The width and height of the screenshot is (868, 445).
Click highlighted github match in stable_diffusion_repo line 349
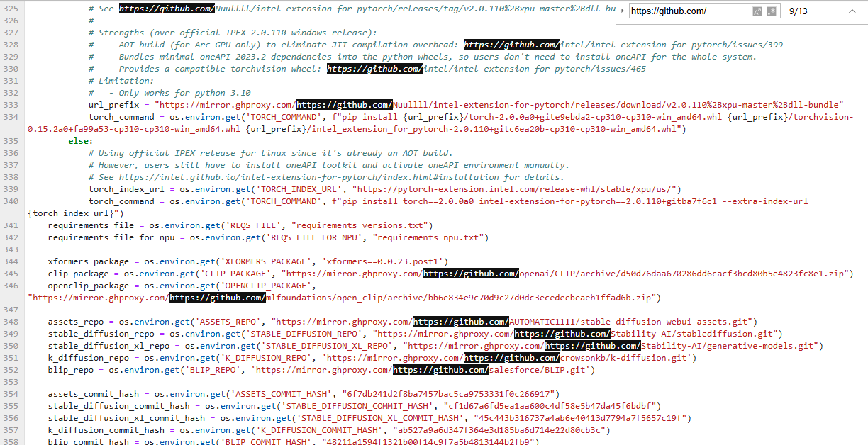pyautogui.click(x=562, y=334)
